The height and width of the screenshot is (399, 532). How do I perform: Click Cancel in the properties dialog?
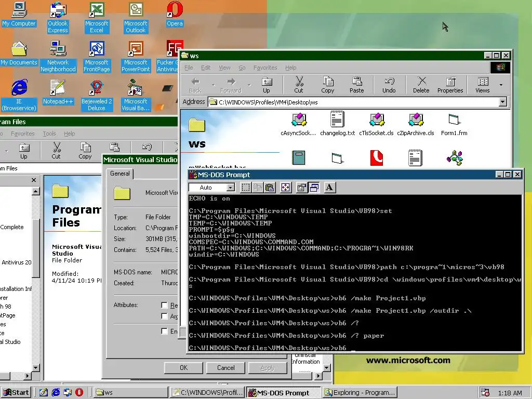[x=225, y=368]
